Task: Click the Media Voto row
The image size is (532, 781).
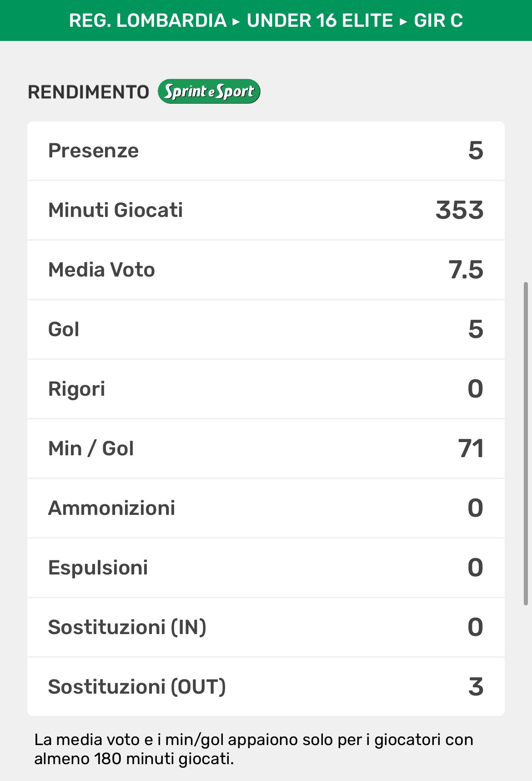Action: pos(266,270)
